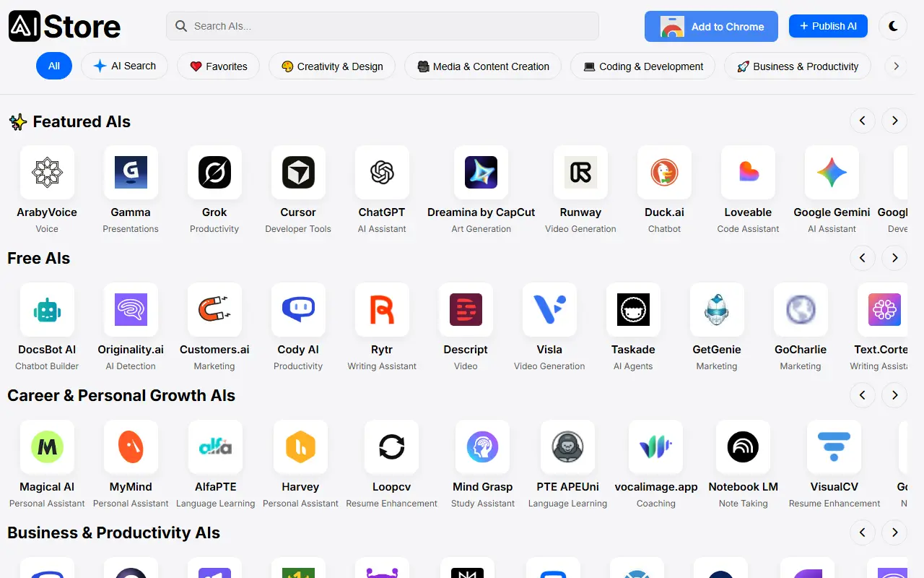Open the ChatGPT app icon
This screenshot has height=578, width=924.
pyautogui.click(x=382, y=173)
